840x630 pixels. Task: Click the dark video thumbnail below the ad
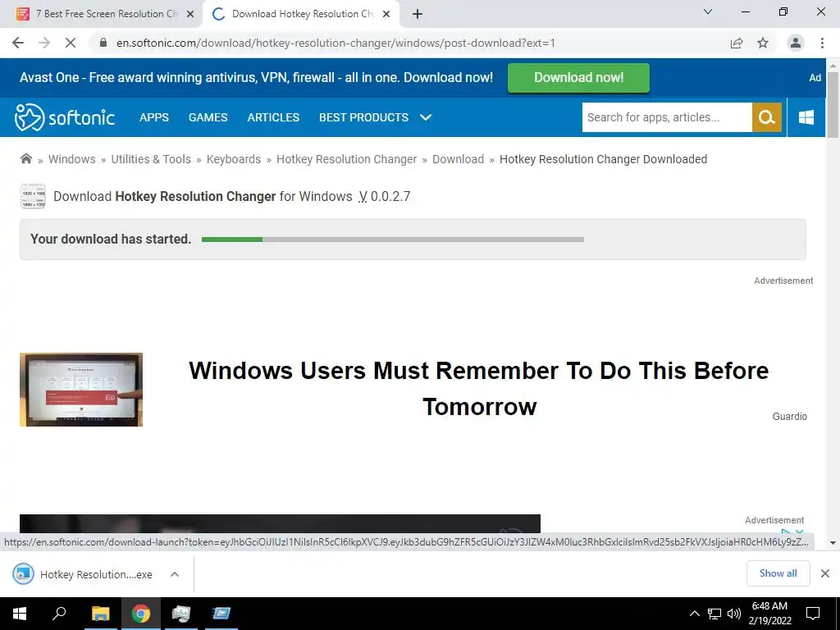[x=280, y=524]
